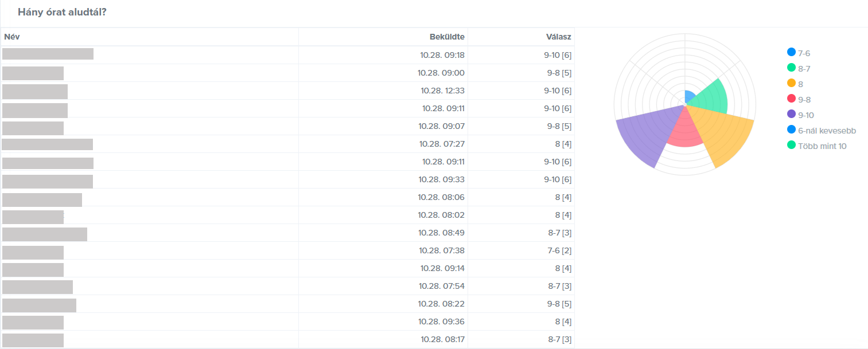
Task: Sort by the Beküldte column header
Action: pos(447,37)
